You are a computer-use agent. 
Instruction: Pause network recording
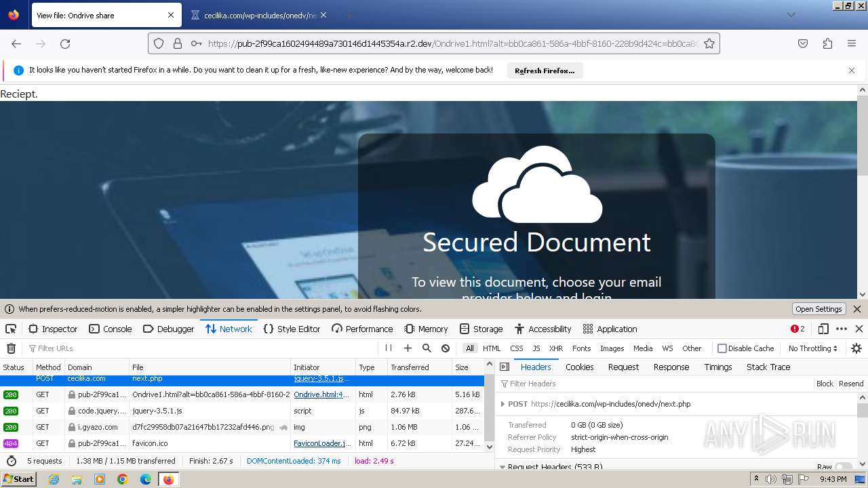coord(389,348)
